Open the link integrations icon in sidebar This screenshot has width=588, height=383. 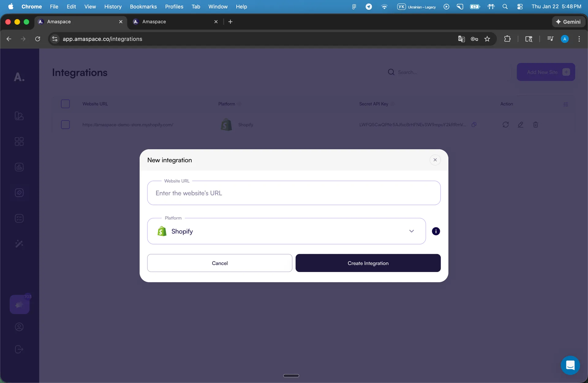19,193
